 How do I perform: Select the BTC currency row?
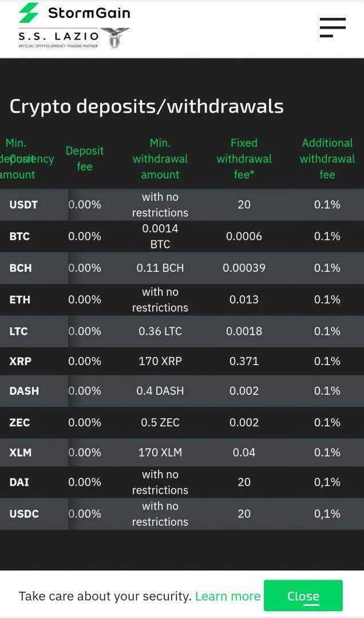[x=182, y=236]
